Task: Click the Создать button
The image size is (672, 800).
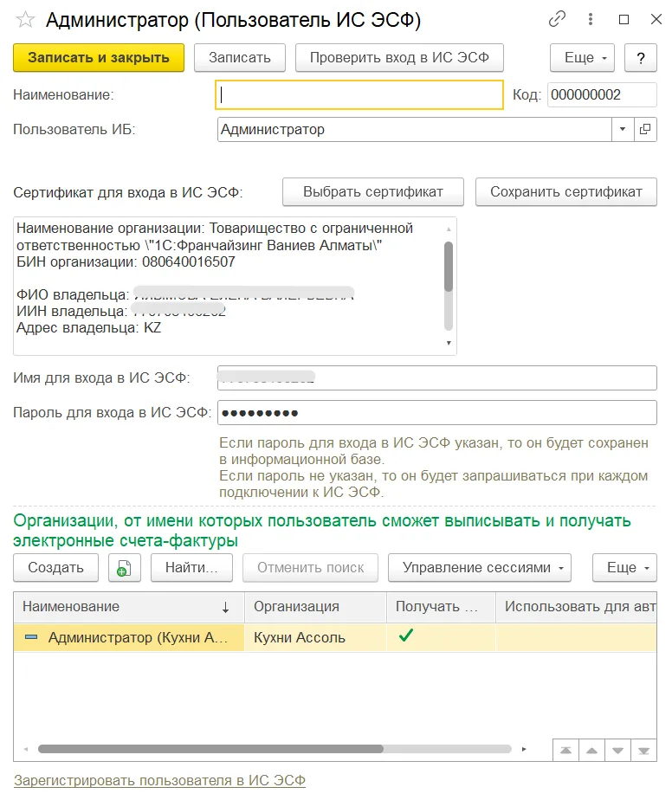Action: click(x=55, y=568)
